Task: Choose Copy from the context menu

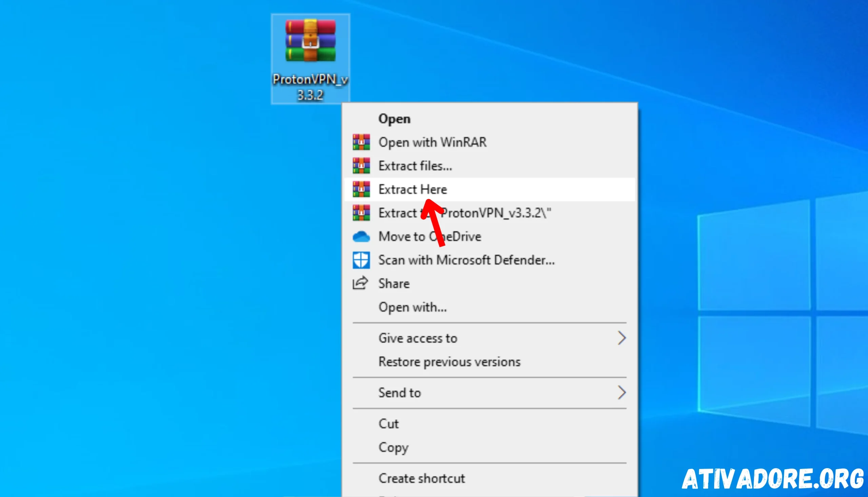Action: [x=489, y=447]
